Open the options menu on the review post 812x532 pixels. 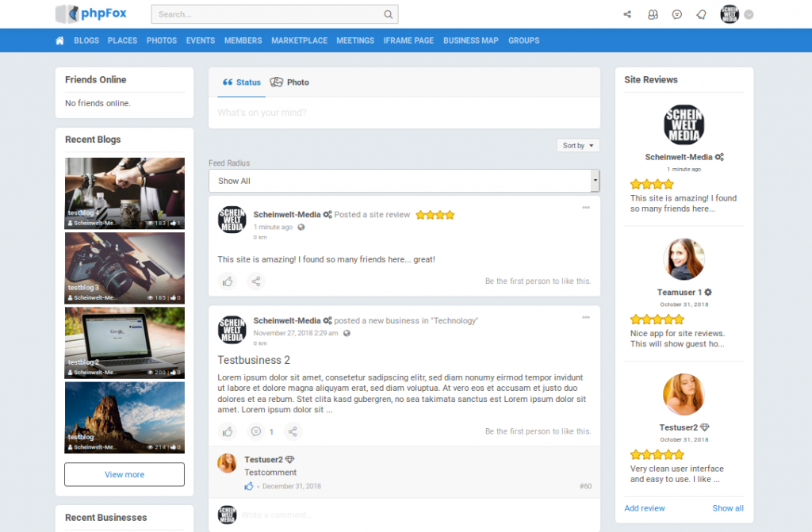tap(586, 208)
